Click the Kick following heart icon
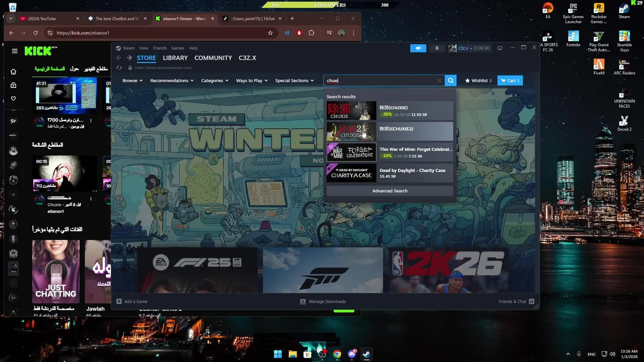The image size is (644, 362). tap(14, 99)
